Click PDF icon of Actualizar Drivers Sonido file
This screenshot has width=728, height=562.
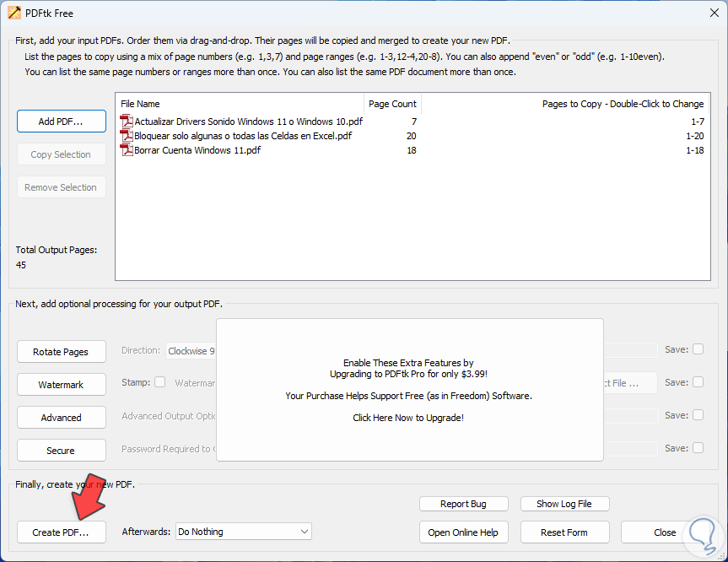click(127, 122)
